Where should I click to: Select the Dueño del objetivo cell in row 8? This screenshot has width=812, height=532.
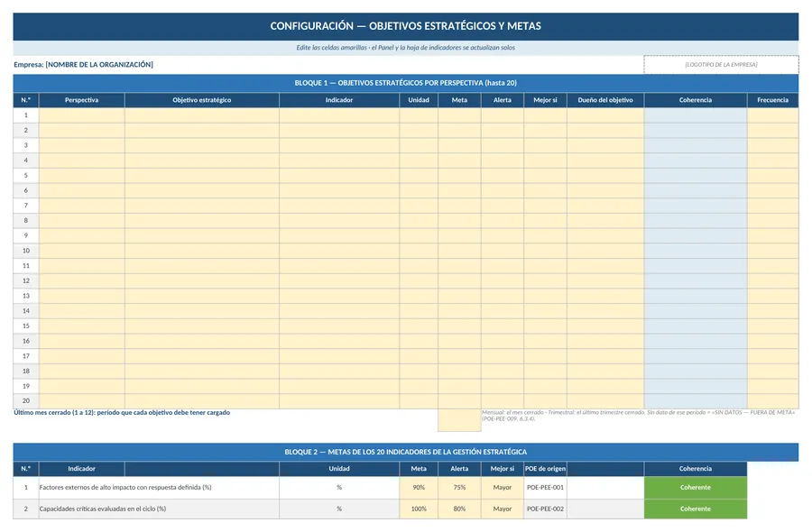(605, 220)
